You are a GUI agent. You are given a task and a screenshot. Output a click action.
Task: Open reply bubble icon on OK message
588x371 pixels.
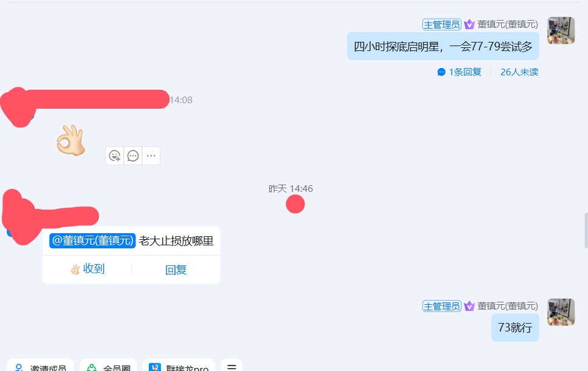[x=133, y=155]
